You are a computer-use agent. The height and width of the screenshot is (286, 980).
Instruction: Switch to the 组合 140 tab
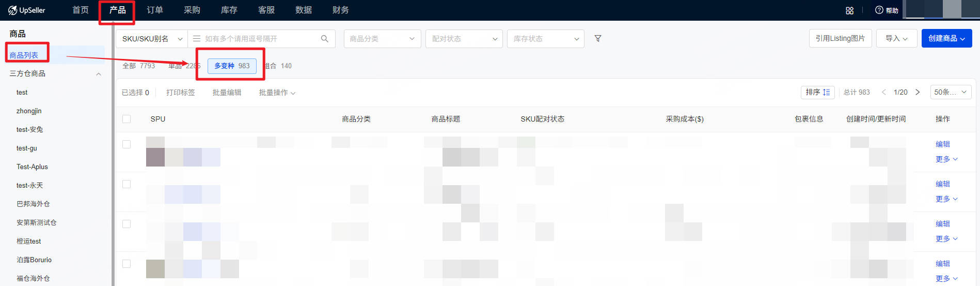tap(279, 66)
